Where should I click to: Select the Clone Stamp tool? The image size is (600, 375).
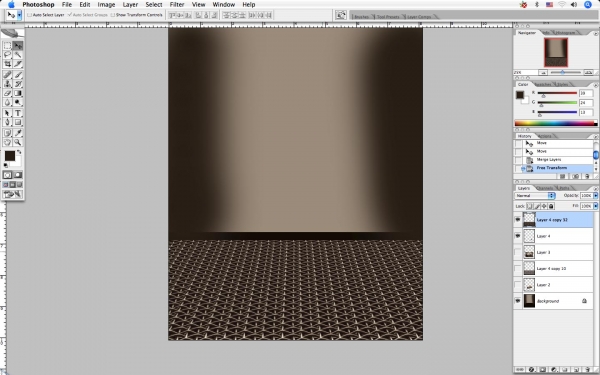pos(7,84)
